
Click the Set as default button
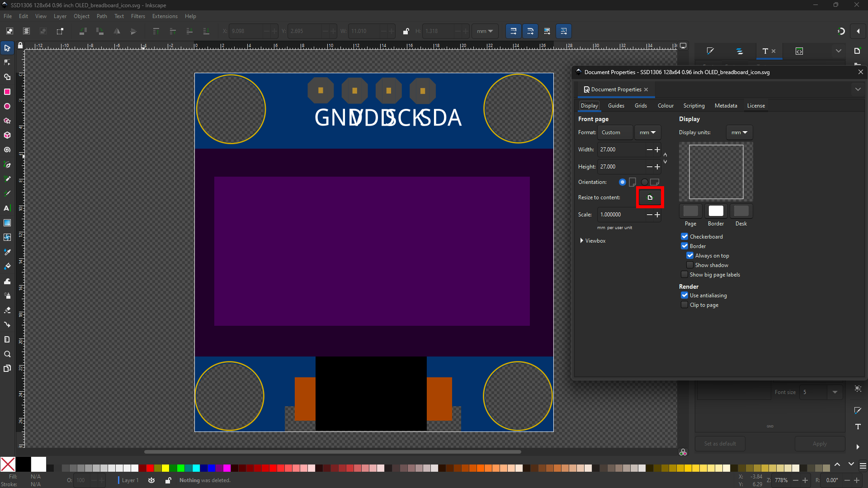point(720,444)
